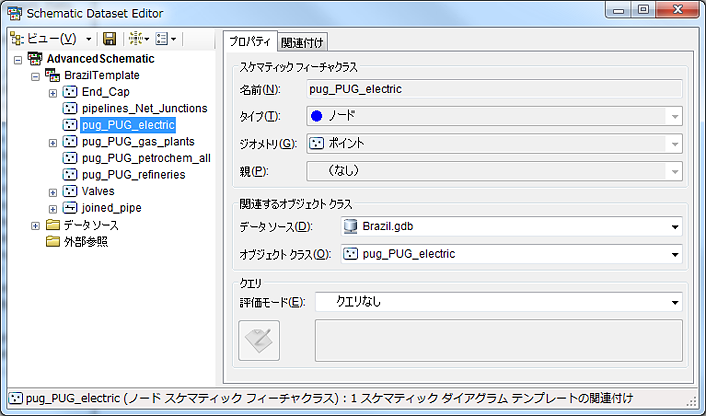The width and height of the screenshot is (706, 416).
Task: Collapse the BrazilTemplate tree node
Action: [x=35, y=76]
